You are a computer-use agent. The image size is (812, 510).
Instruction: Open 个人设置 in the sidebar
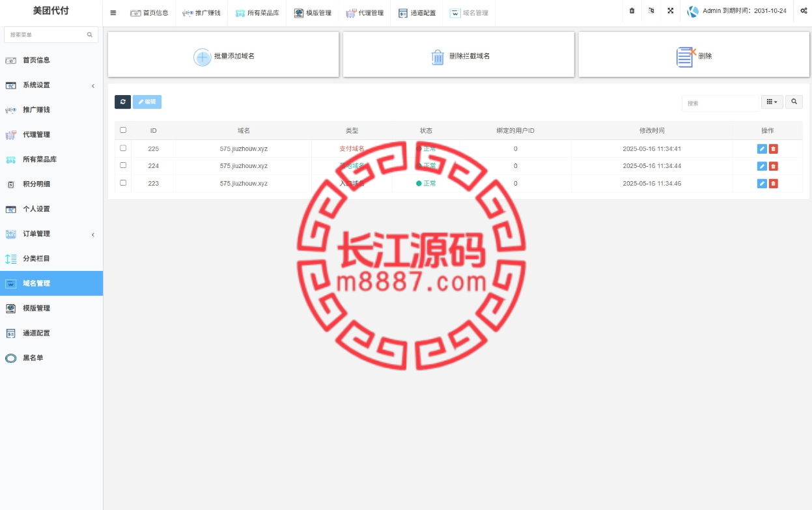tap(51, 209)
